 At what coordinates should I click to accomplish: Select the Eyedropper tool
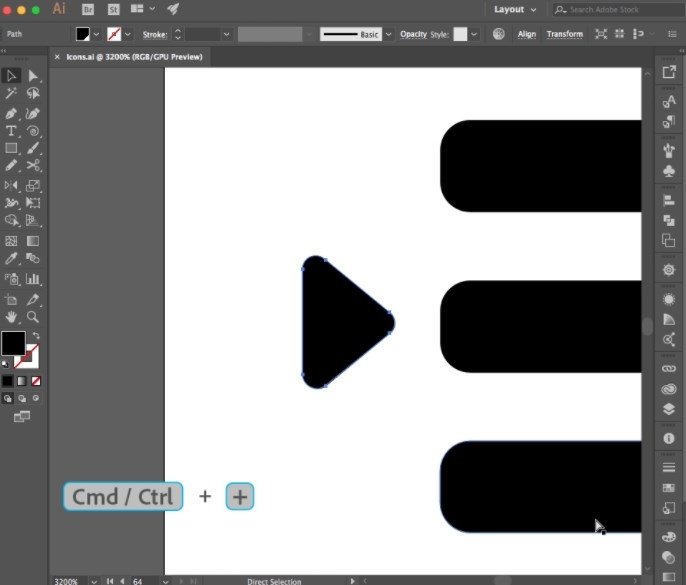tap(11, 258)
